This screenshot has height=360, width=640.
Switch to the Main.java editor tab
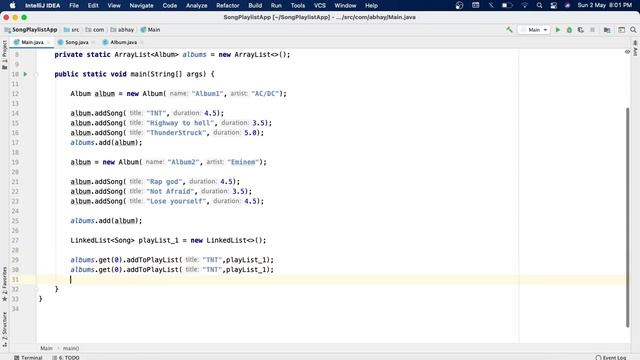pos(32,42)
